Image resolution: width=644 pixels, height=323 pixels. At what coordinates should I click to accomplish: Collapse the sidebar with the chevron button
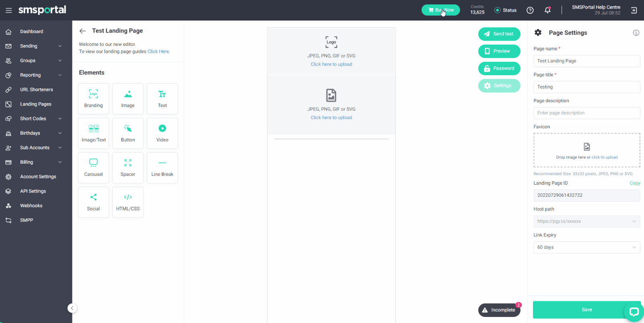(72, 308)
